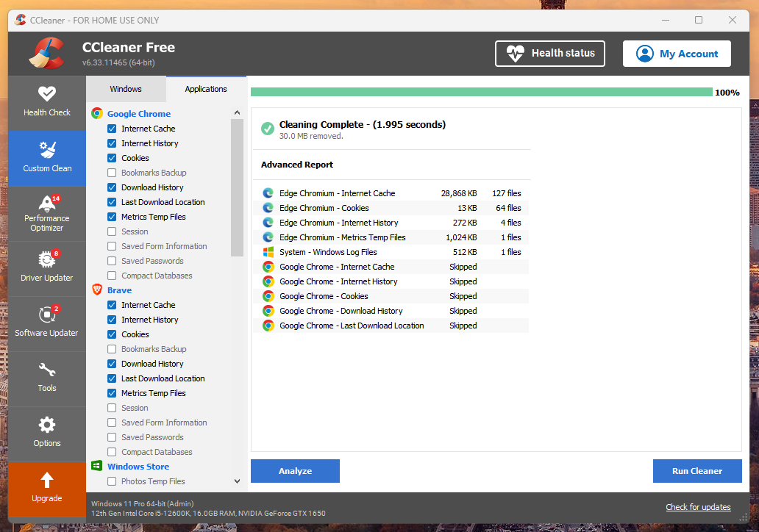Select Custom Clean in the sidebar
The height and width of the screenshot is (532, 759).
point(47,158)
